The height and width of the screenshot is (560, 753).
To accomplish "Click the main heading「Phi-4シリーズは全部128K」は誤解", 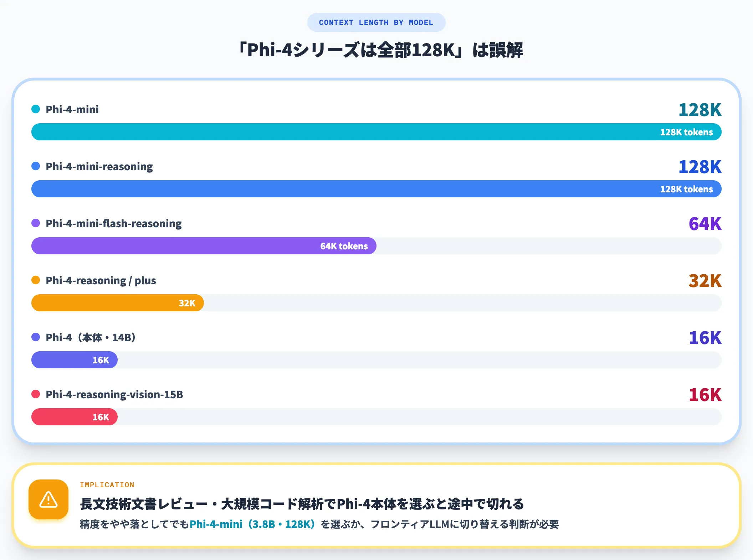I will [x=380, y=50].
